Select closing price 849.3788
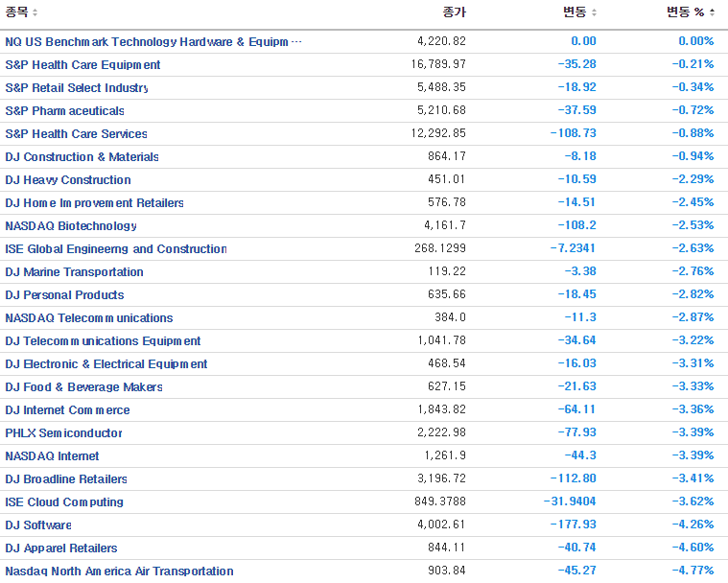 coord(440,501)
